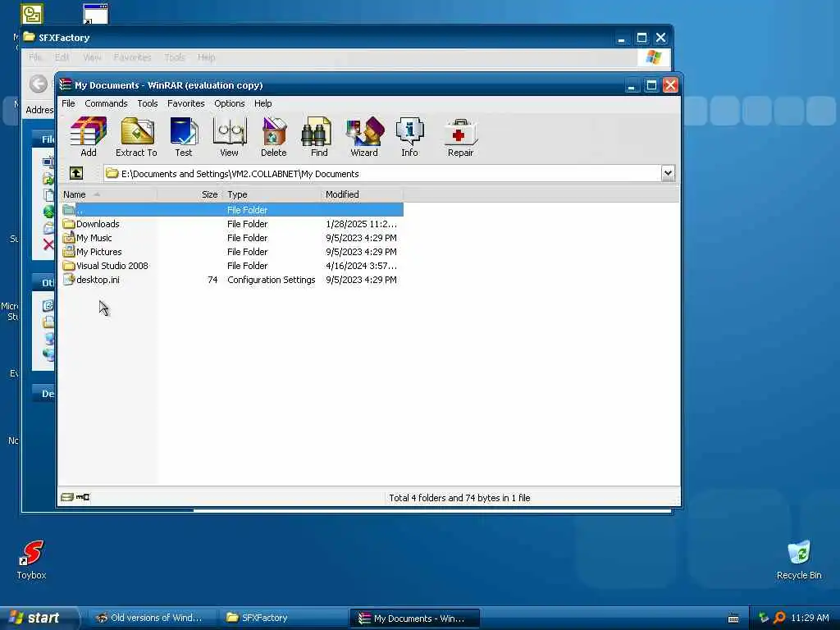Open the Help menu in WinRAR

click(263, 103)
